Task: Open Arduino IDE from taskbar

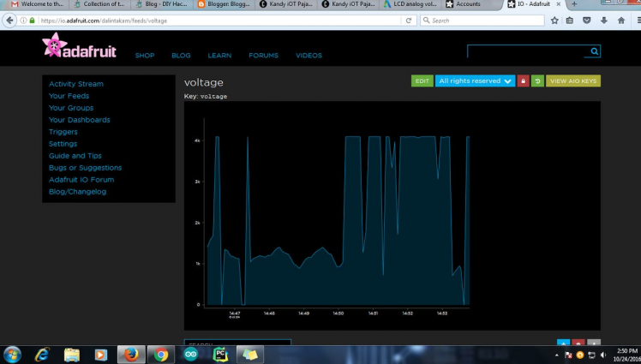Action: pos(190,355)
